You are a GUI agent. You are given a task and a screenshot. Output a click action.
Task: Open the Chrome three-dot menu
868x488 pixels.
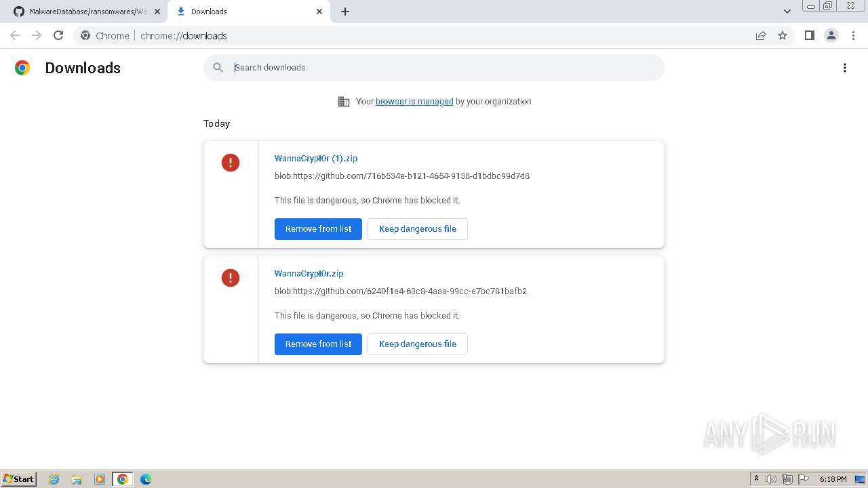[x=853, y=35]
